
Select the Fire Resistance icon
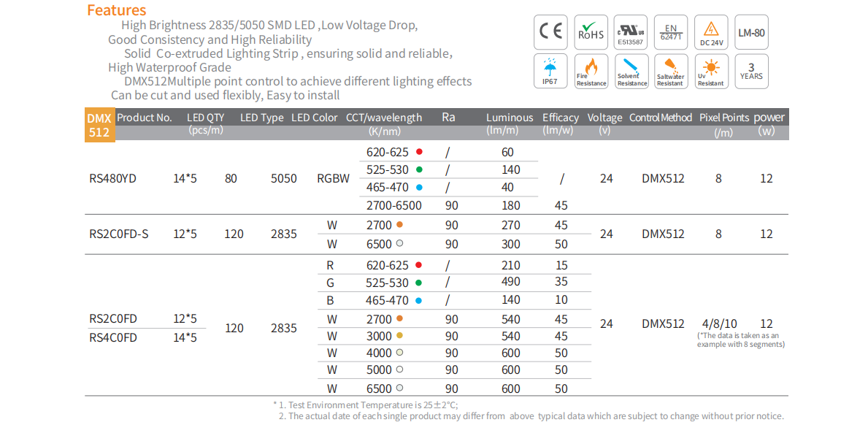(x=591, y=72)
